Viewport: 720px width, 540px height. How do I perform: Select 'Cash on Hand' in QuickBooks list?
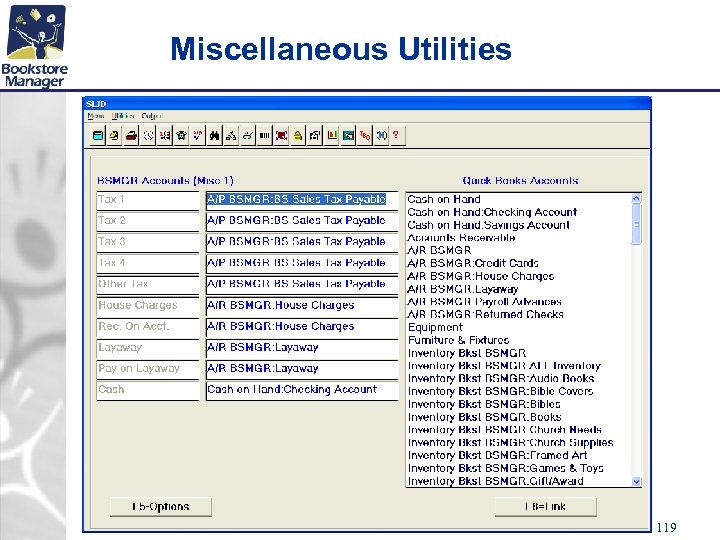tap(444, 199)
